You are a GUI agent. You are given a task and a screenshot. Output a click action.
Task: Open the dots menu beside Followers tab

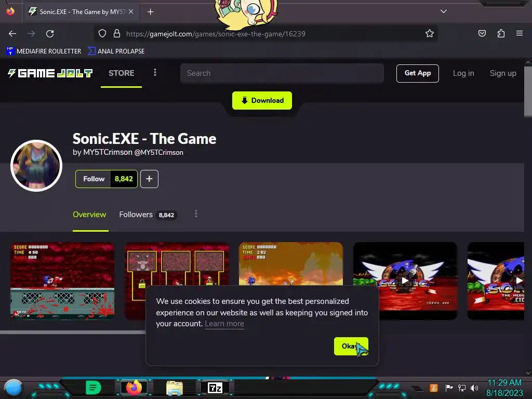point(196,214)
